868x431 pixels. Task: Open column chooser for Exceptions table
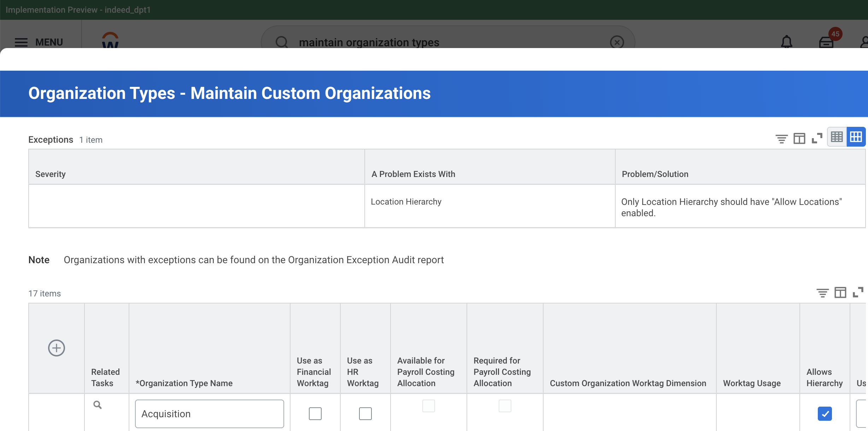point(799,138)
